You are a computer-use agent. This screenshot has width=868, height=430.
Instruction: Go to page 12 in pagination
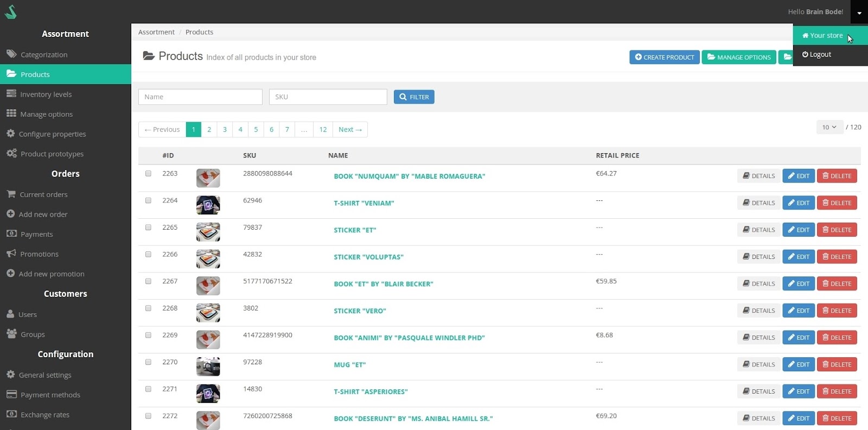pyautogui.click(x=323, y=130)
